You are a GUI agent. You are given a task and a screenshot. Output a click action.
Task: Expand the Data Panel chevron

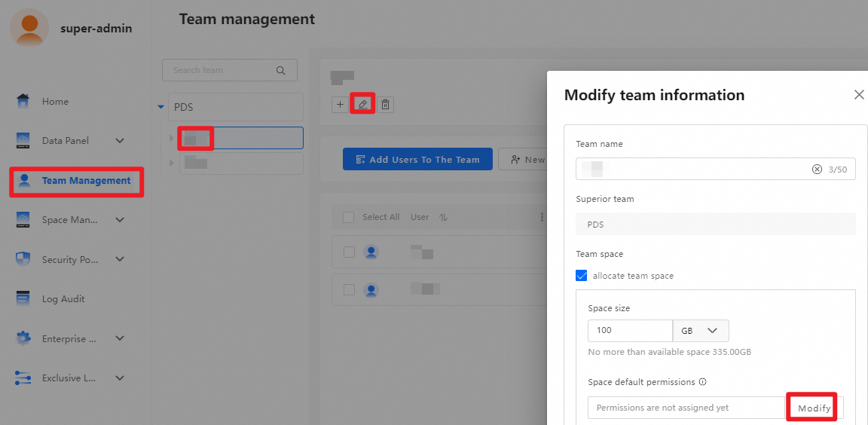pyautogui.click(x=120, y=141)
